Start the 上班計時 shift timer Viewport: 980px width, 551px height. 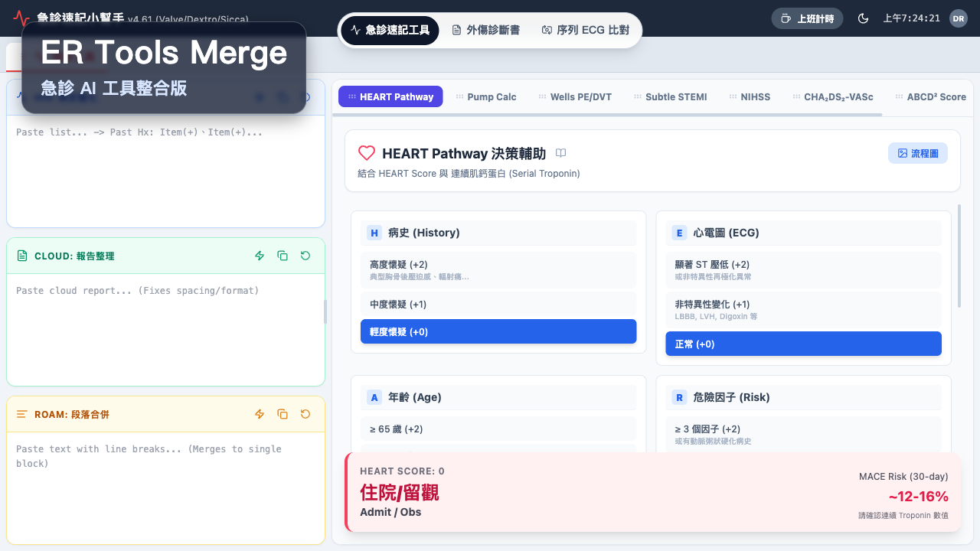(x=807, y=18)
